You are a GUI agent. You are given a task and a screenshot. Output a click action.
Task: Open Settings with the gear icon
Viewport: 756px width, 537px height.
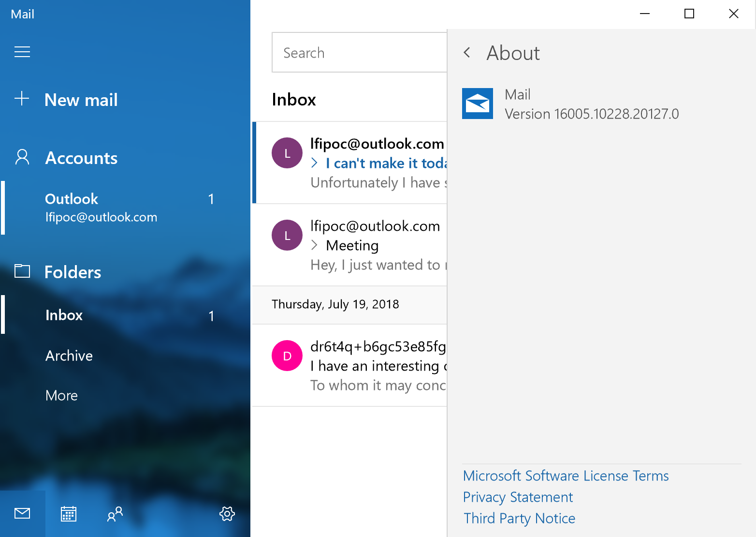click(227, 514)
